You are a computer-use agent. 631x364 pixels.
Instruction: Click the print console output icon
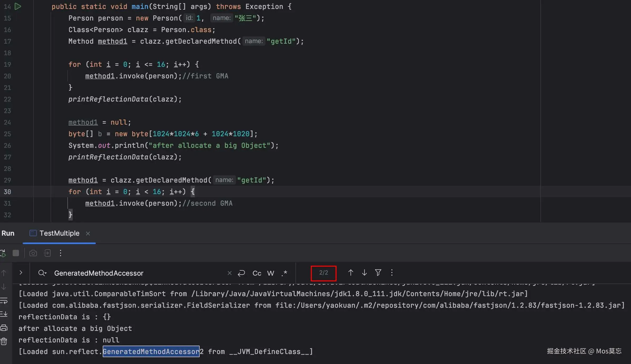click(x=4, y=328)
